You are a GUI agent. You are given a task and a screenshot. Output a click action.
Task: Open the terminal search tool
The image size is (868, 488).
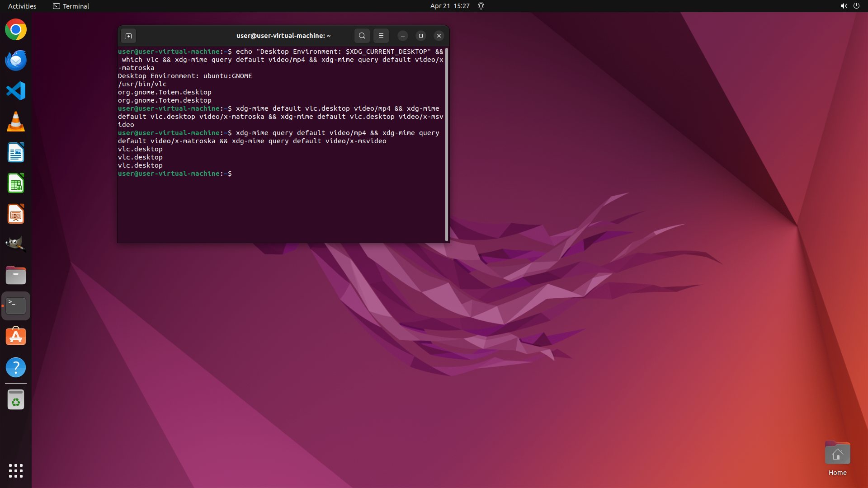362,36
